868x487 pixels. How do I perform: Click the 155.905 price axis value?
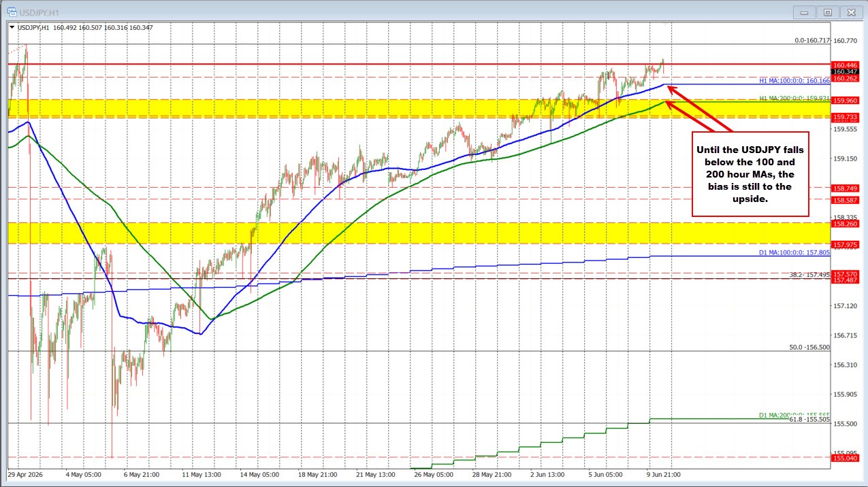pos(845,394)
